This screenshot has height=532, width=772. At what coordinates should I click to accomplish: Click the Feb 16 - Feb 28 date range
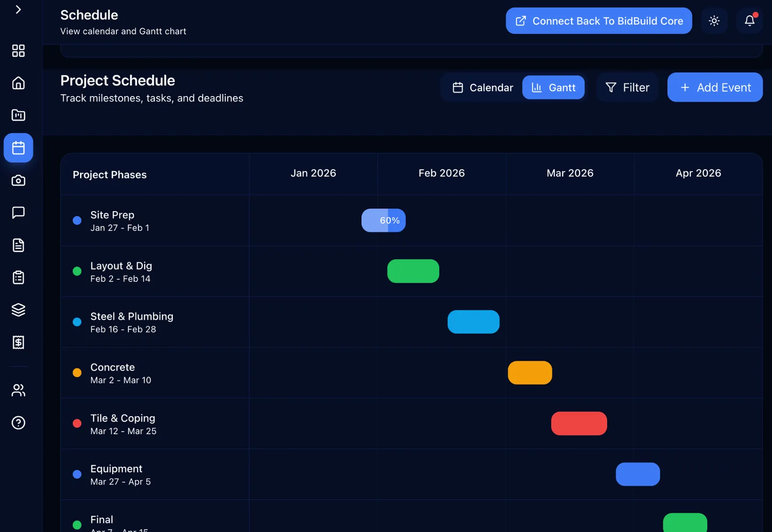(123, 329)
